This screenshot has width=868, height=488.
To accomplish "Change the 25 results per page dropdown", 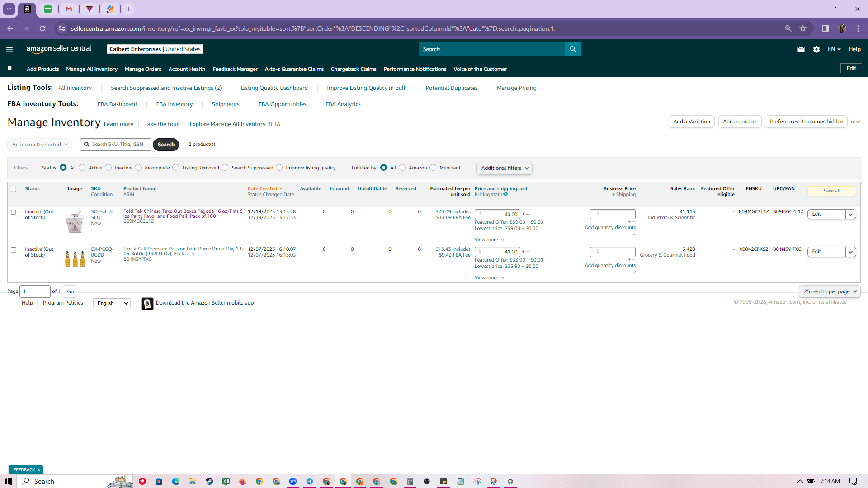I will [830, 291].
